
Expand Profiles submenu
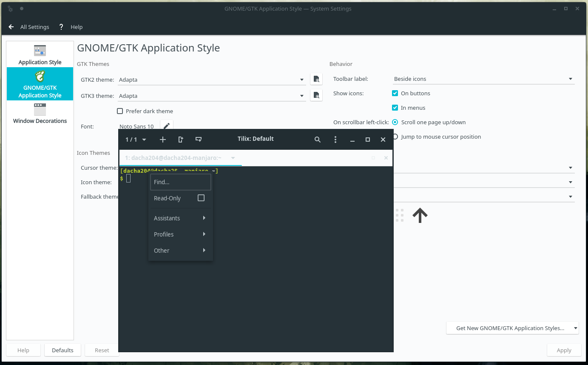point(181,234)
